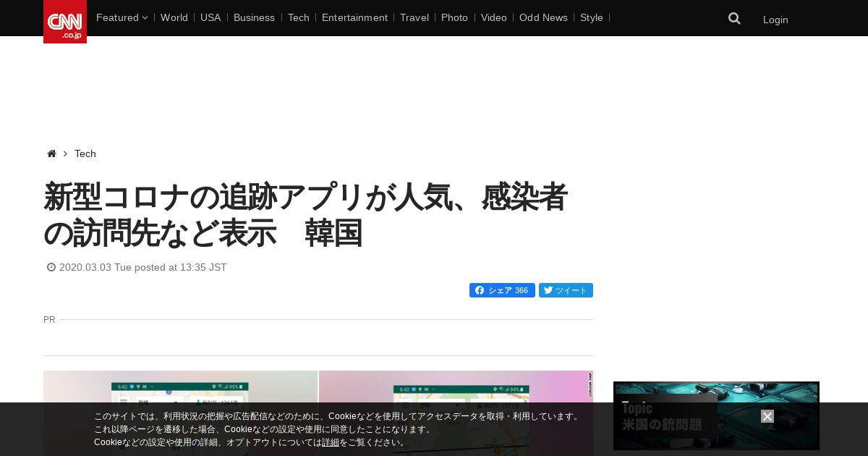
Task: Navigate to the Business section
Action: coord(254,17)
